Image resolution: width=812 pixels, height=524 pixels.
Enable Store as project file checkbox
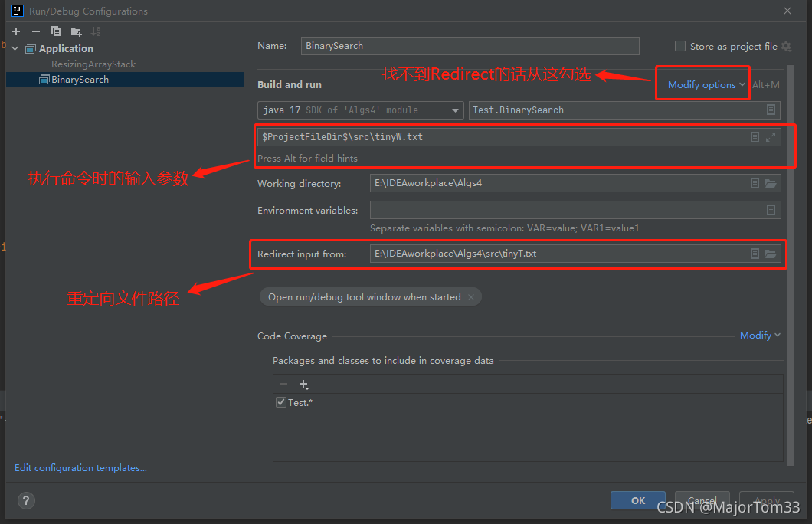(680, 46)
